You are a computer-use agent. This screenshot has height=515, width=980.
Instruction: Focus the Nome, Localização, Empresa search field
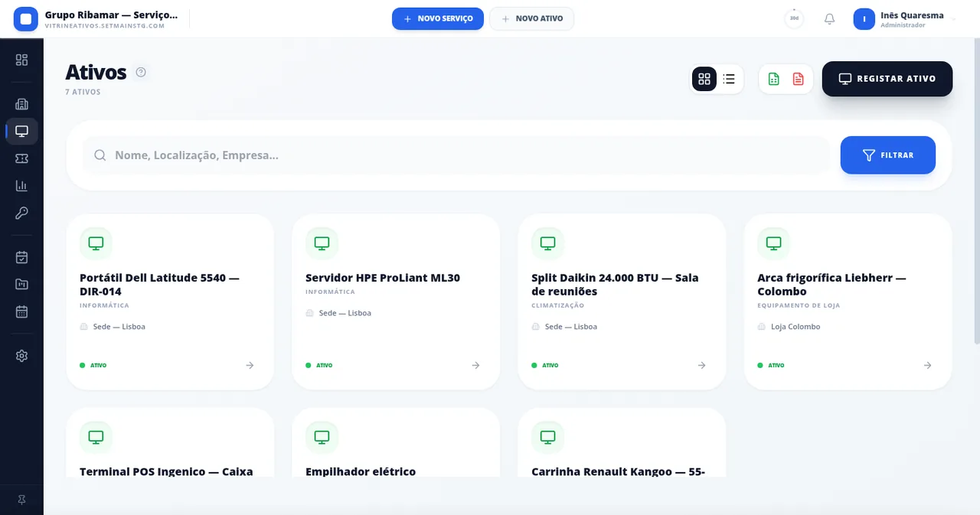pyautogui.click(x=456, y=155)
